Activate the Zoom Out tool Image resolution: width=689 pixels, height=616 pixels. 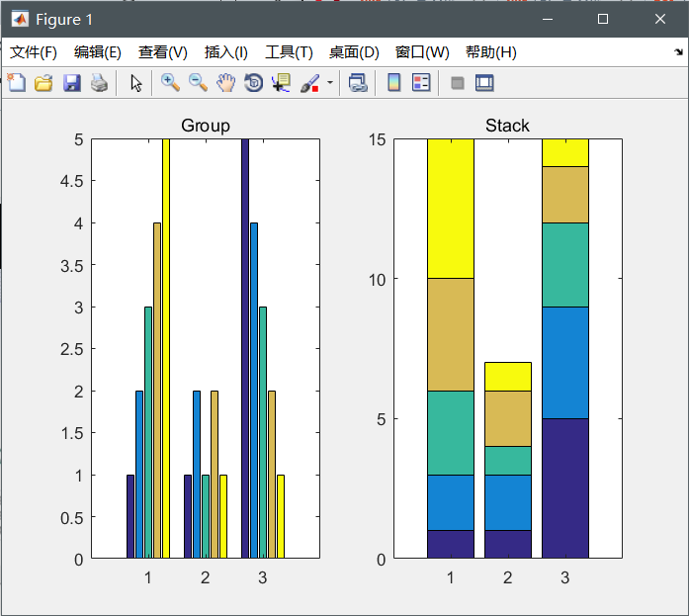(198, 83)
